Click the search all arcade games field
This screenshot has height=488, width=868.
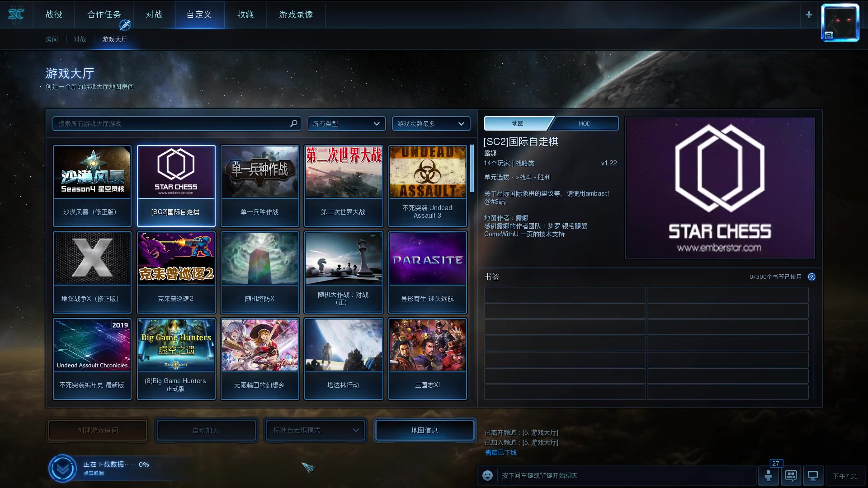[177, 123]
